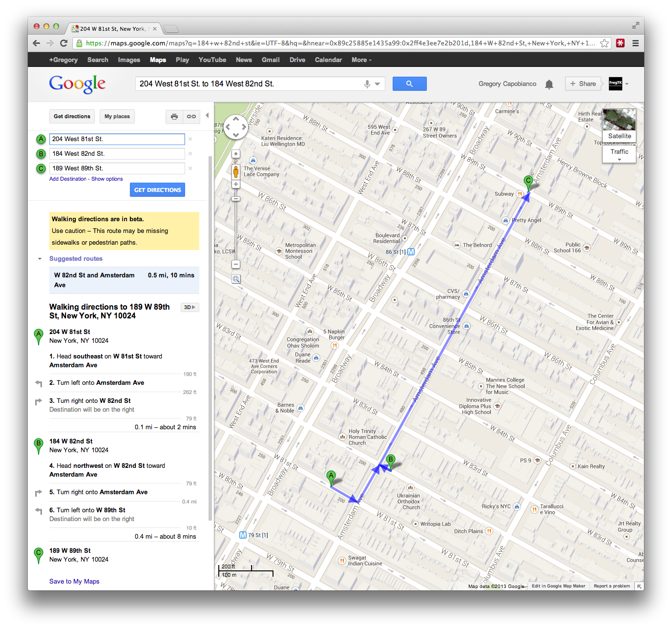Open +Gregory in the Google bar
Viewport: 672px width, 629px height.
(63, 60)
